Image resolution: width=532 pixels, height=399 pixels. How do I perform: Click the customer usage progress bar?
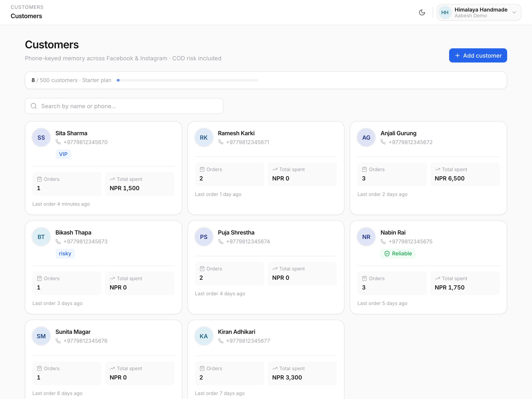pos(187,80)
